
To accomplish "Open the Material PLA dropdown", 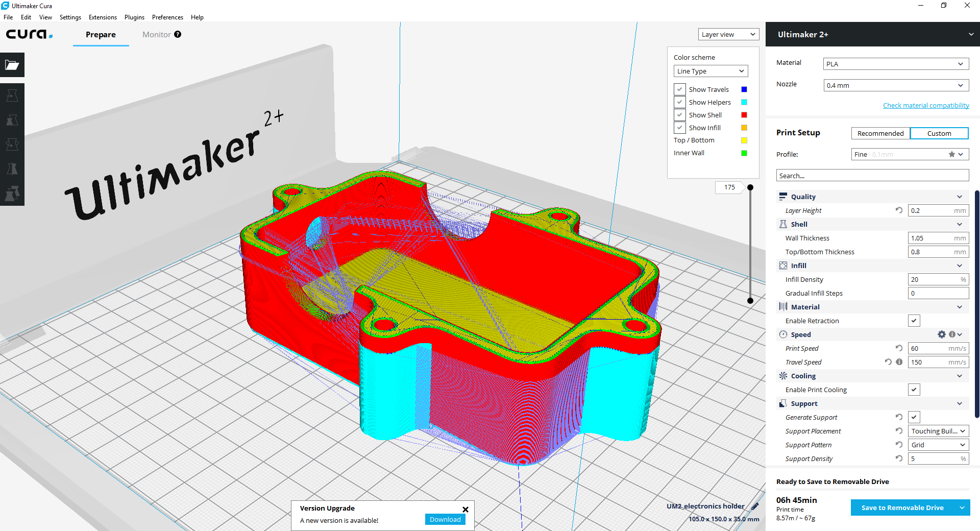I will [x=896, y=64].
